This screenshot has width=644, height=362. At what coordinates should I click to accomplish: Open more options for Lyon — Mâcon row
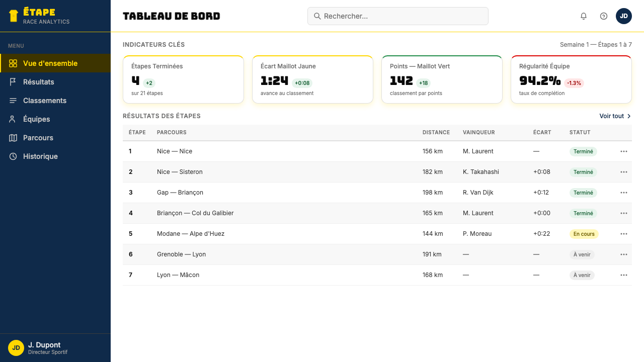coord(624,275)
